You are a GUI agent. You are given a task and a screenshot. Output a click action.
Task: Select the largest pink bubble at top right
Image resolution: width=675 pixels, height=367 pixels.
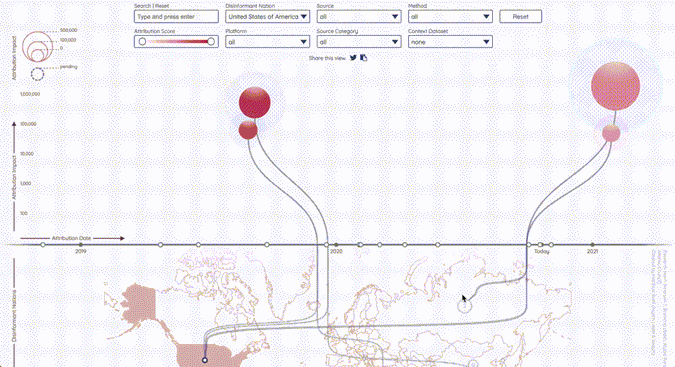tap(615, 86)
